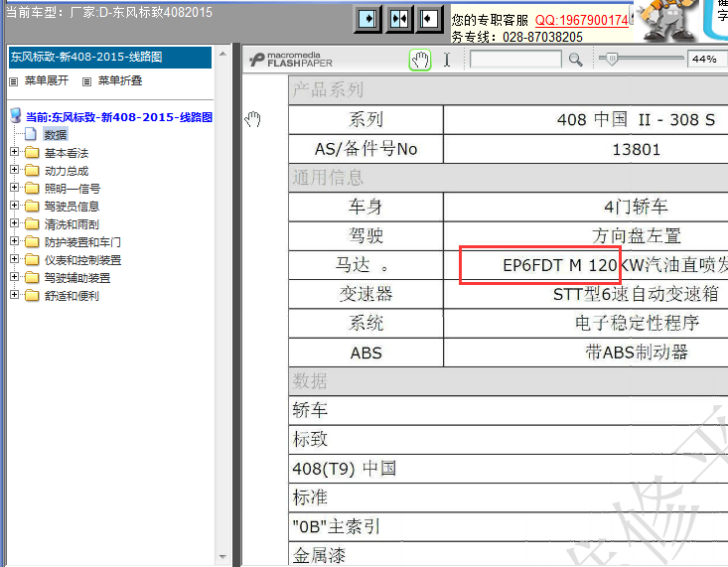Viewport: 728px width, 567px height.
Task: Click the customer service mascot image
Action: pyautogui.click(x=667, y=20)
